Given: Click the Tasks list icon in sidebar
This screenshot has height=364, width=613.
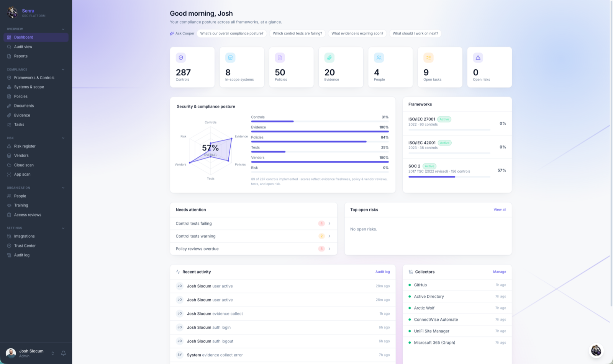Looking at the screenshot, I should 9,124.
